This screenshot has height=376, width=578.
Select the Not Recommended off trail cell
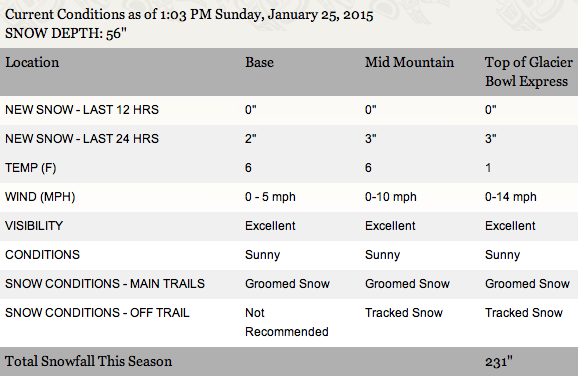[x=287, y=322]
